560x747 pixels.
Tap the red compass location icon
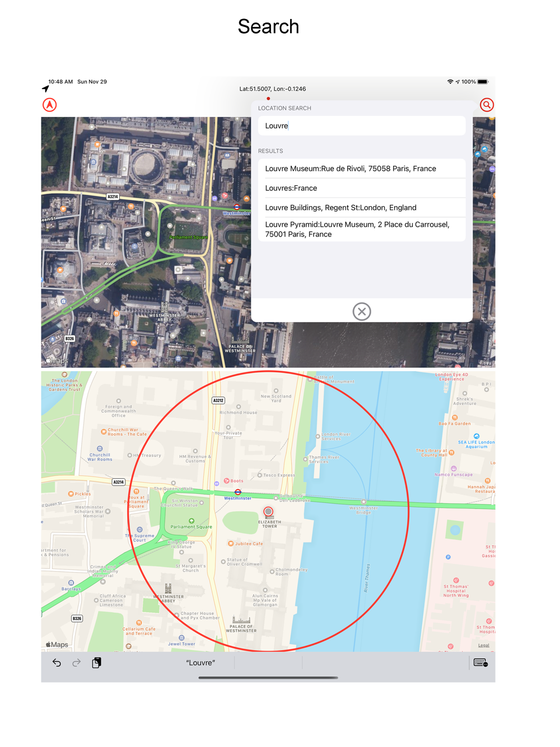point(50,105)
